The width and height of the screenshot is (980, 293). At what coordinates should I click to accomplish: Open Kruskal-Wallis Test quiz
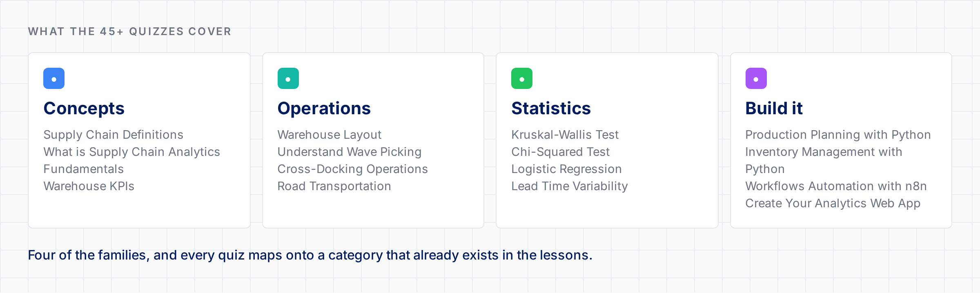click(565, 135)
